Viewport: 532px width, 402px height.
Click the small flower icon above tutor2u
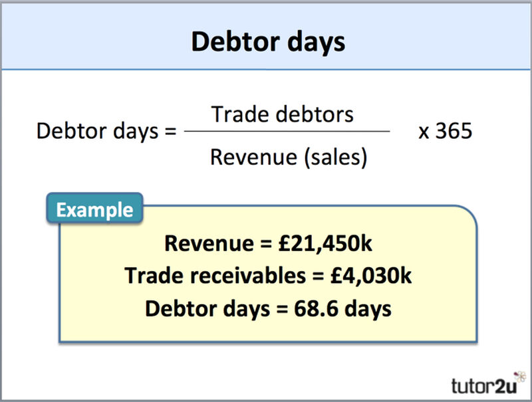click(x=520, y=376)
